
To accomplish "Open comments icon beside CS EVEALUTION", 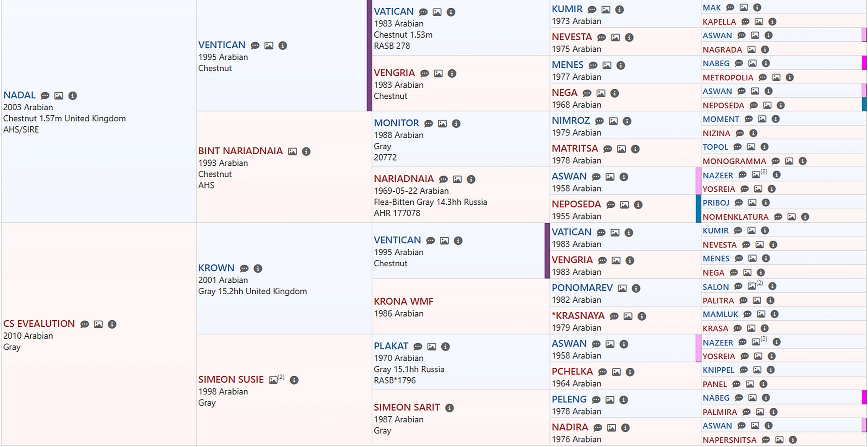I will [85, 324].
